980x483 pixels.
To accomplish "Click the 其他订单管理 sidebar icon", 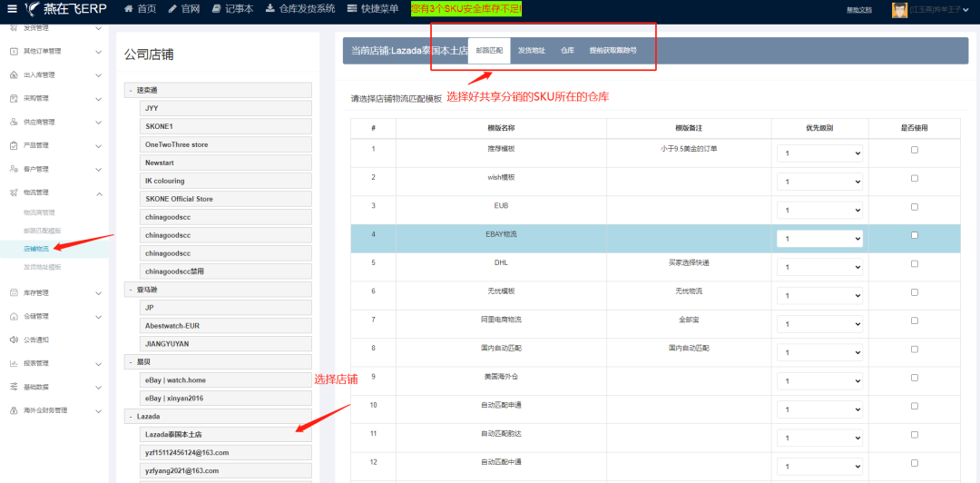I will pos(14,52).
